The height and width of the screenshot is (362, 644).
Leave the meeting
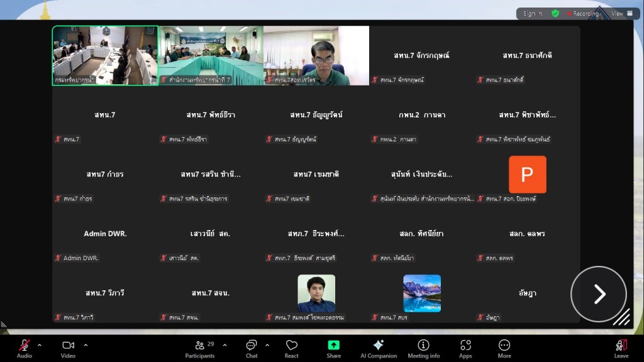(x=621, y=349)
